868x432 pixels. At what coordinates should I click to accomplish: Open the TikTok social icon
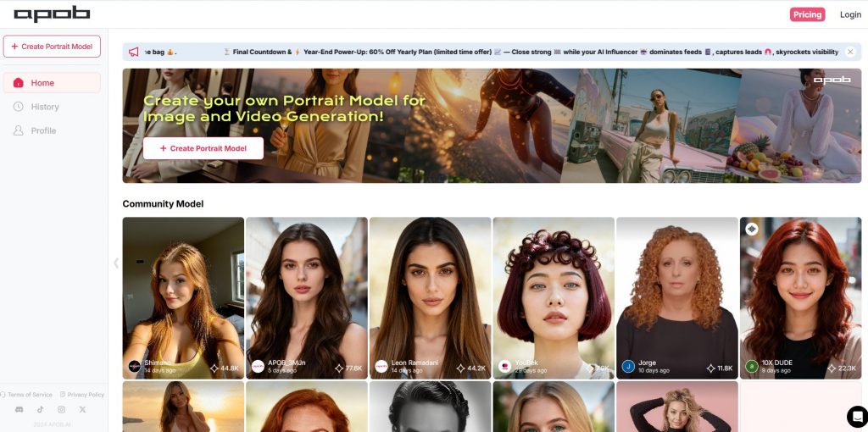pos(40,410)
